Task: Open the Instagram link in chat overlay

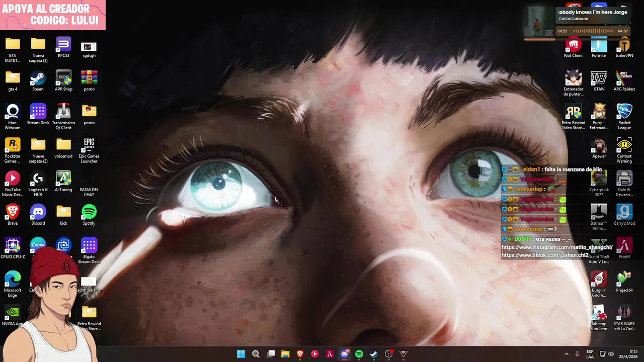Action: tap(557, 247)
